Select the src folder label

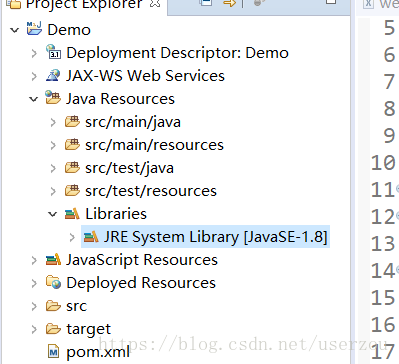(77, 306)
